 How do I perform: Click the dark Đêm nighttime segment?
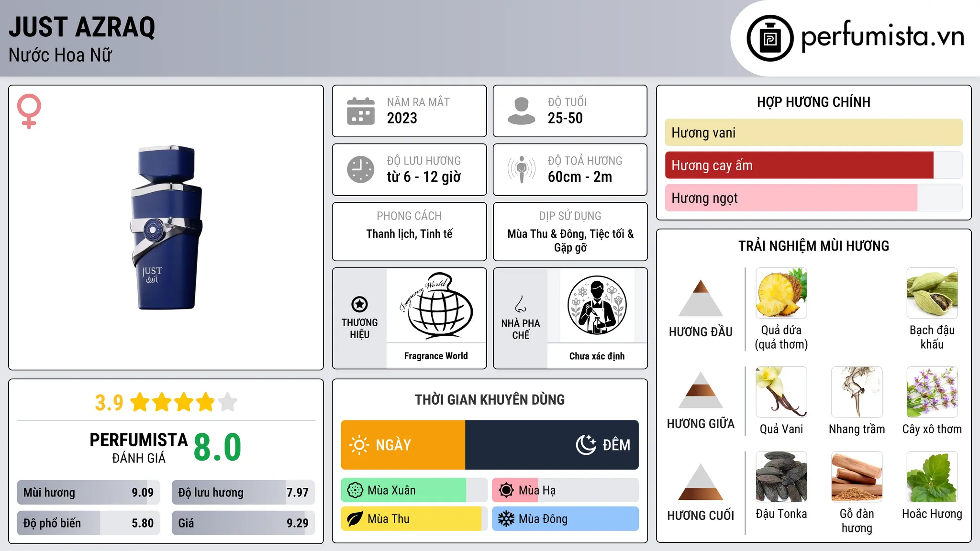pos(552,445)
